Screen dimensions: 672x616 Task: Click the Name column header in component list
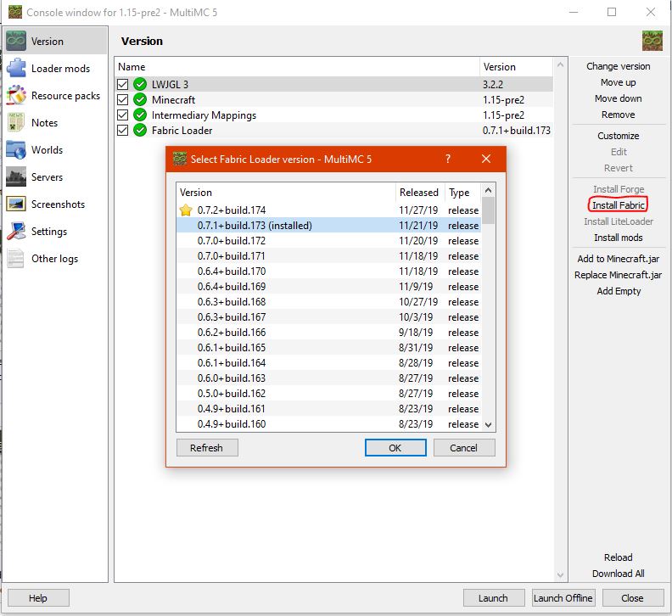pyautogui.click(x=297, y=67)
